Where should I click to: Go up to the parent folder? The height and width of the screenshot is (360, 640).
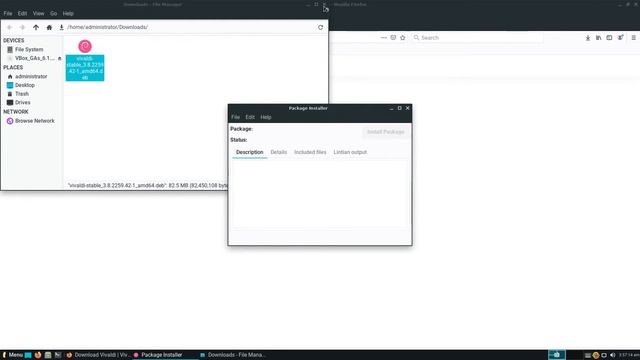click(x=36, y=27)
